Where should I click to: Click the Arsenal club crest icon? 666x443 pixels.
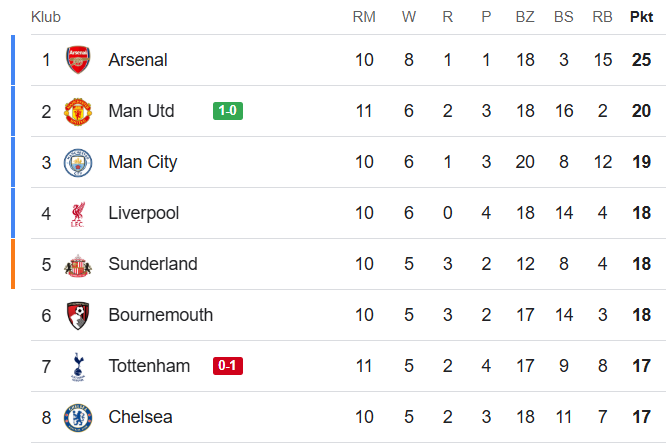coord(77,60)
